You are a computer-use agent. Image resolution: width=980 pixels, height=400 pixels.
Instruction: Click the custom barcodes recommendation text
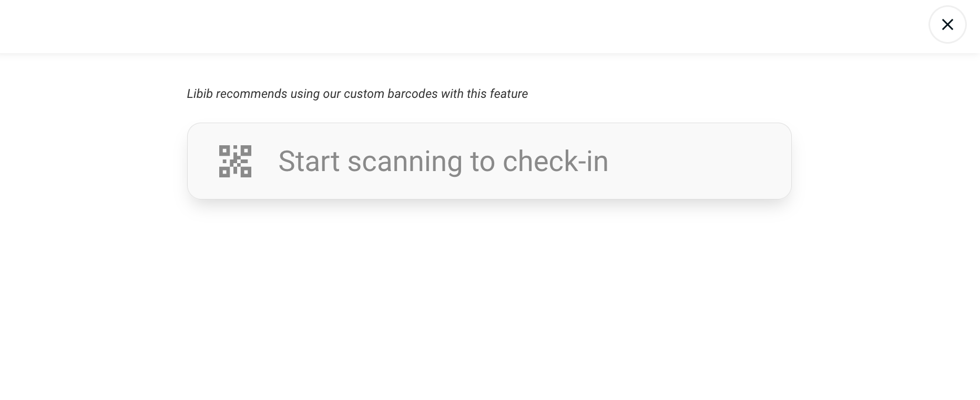[x=357, y=94]
